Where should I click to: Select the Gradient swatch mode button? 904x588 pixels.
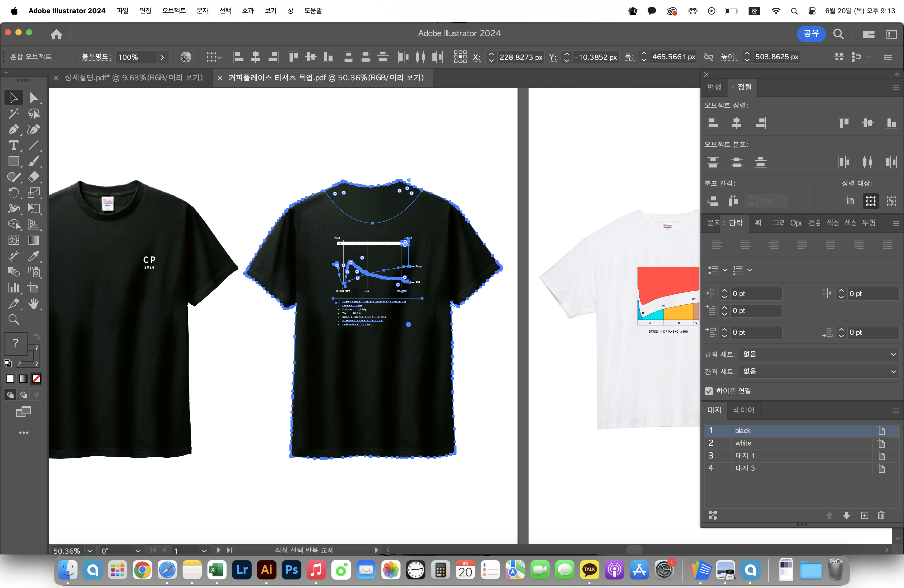23,379
